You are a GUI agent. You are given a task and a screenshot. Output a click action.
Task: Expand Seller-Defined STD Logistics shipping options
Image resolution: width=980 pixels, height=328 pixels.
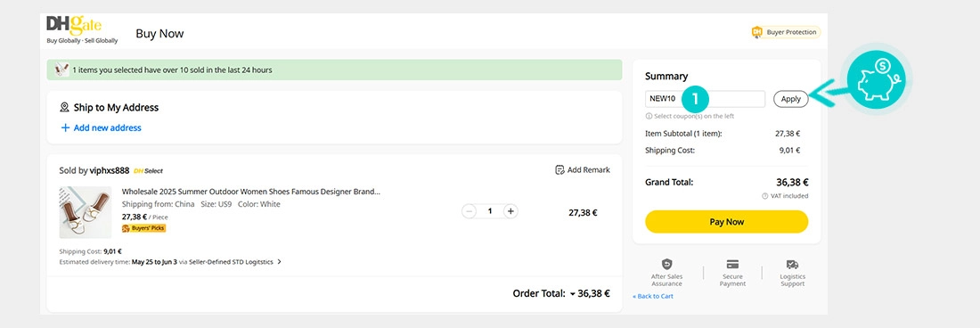tap(280, 262)
